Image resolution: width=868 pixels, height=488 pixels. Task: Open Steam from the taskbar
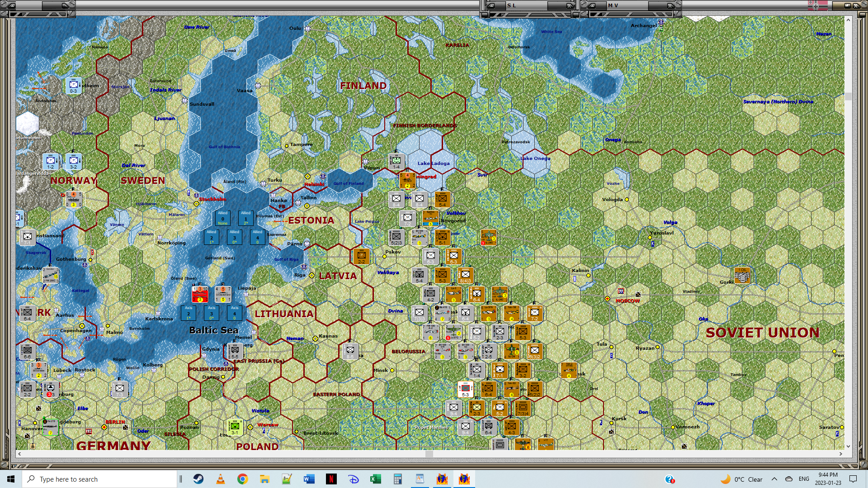click(x=198, y=479)
